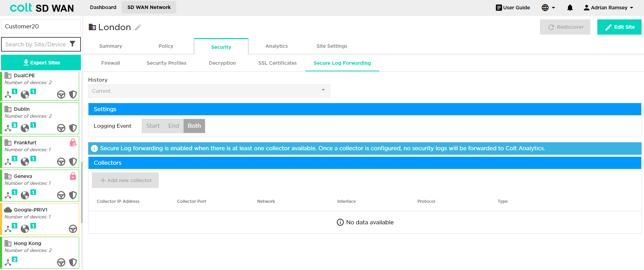Screen dimensions: 644x270
Task: Go to SD WAN Network in top navigation
Action: click(x=149, y=7)
